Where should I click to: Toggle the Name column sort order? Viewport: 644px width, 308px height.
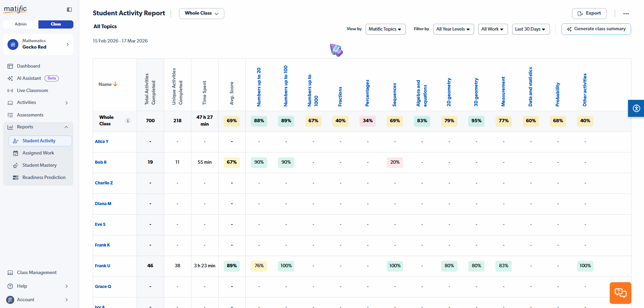pyautogui.click(x=115, y=84)
